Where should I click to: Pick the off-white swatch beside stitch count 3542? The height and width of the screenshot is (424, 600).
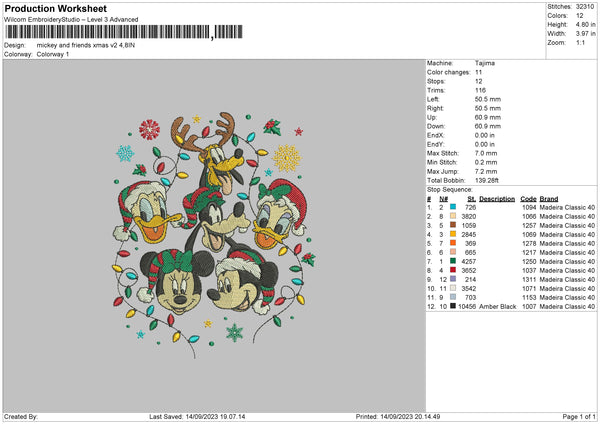(453, 288)
